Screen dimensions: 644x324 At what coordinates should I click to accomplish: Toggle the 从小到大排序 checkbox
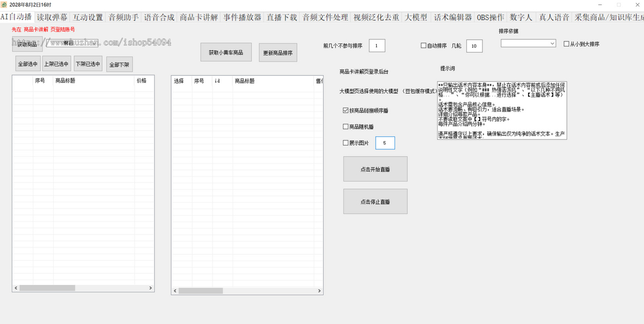(x=566, y=44)
